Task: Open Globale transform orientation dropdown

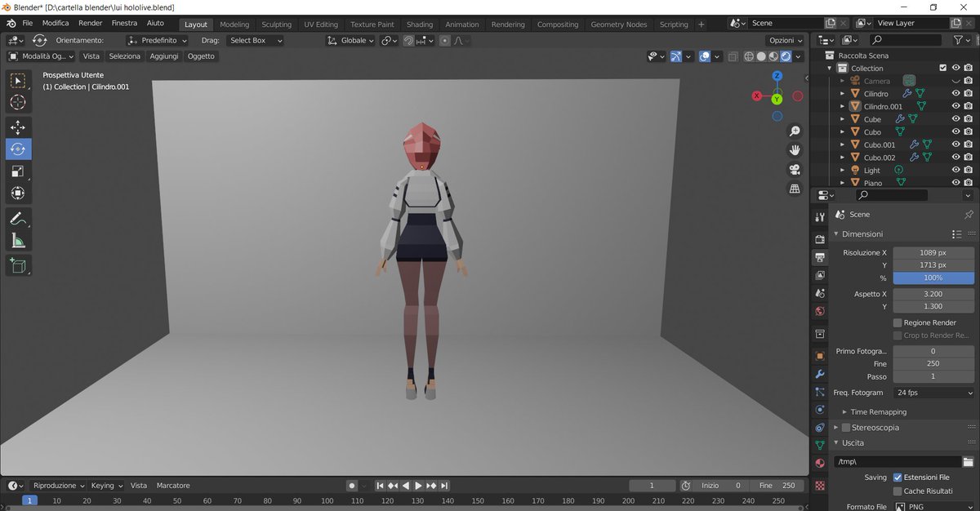Action: pos(350,40)
